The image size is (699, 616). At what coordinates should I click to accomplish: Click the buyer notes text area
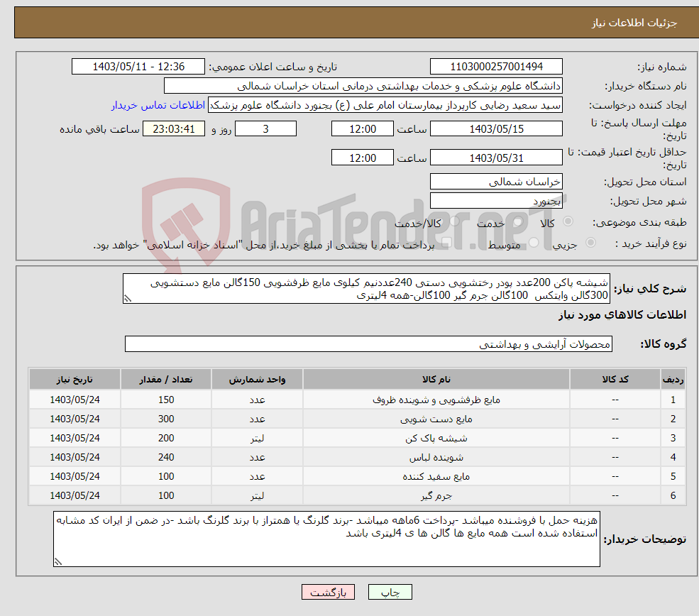pos(326,539)
